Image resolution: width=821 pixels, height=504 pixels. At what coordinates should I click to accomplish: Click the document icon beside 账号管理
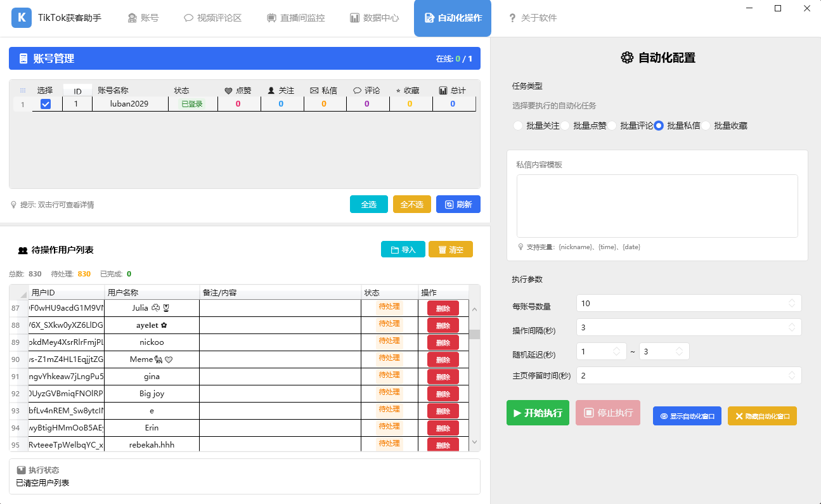(23, 58)
